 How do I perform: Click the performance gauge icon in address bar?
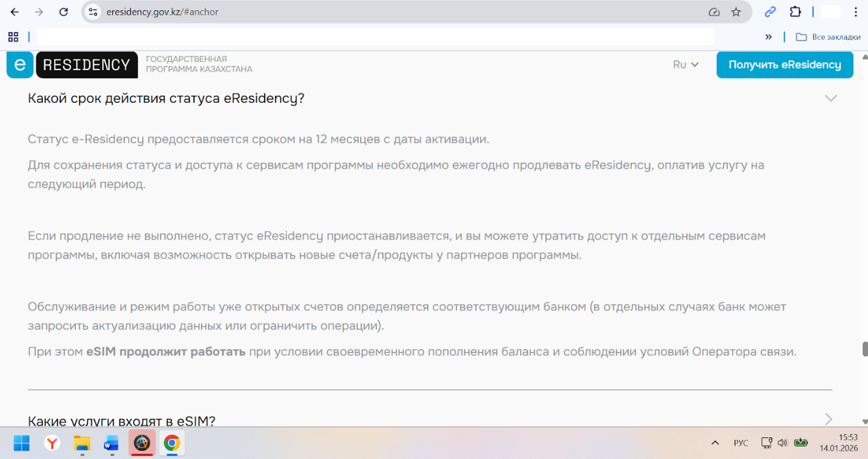[714, 11]
